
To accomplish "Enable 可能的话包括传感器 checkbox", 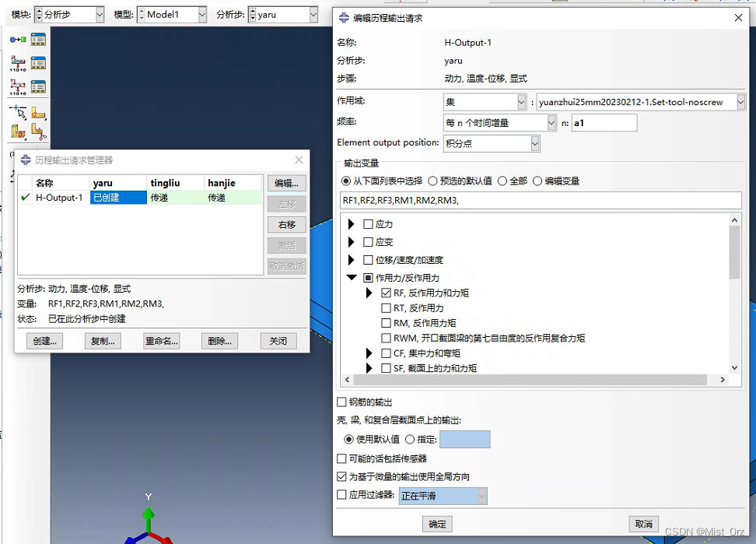I will point(341,458).
